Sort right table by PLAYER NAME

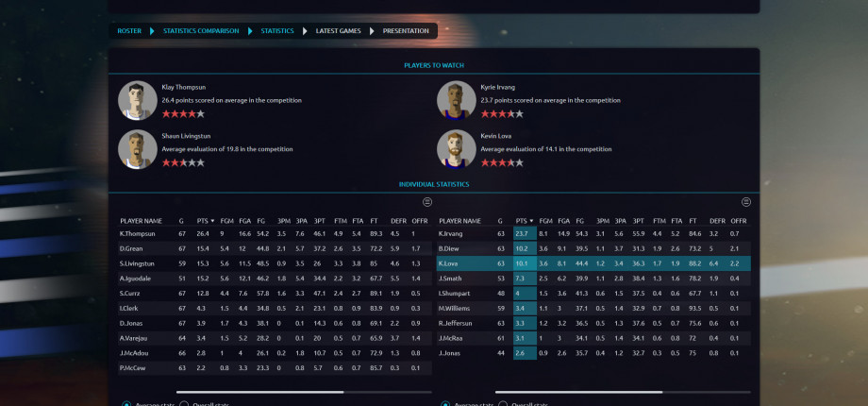pos(460,221)
